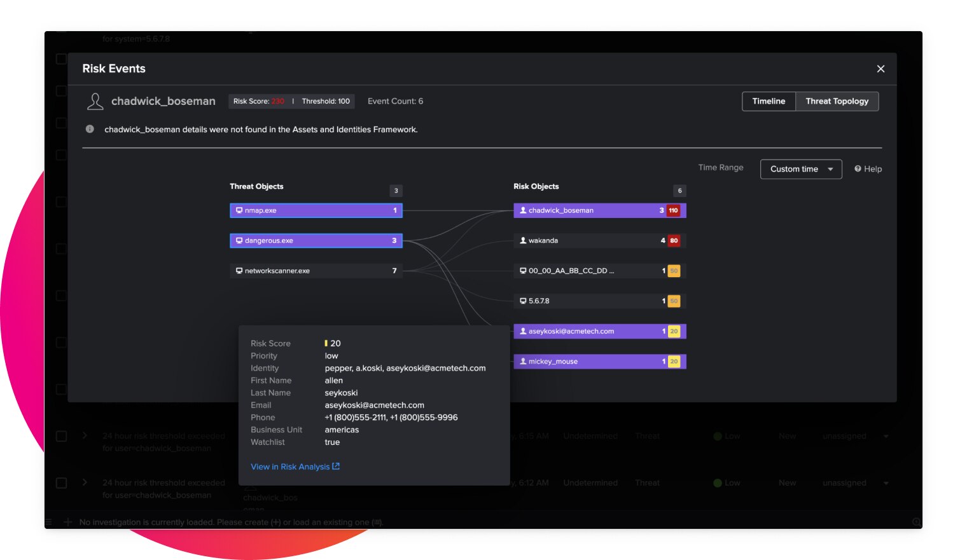Tick the topmost row checkbox in the background table

(61, 58)
